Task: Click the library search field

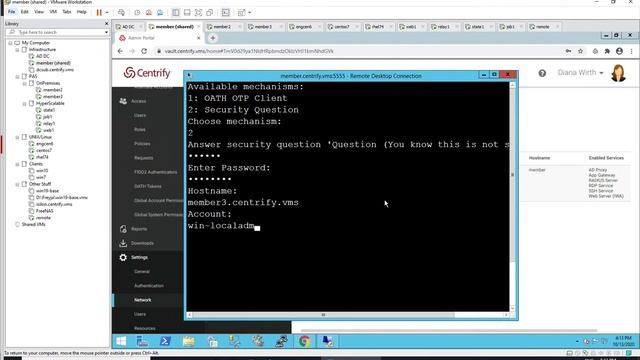Action: (56, 32)
